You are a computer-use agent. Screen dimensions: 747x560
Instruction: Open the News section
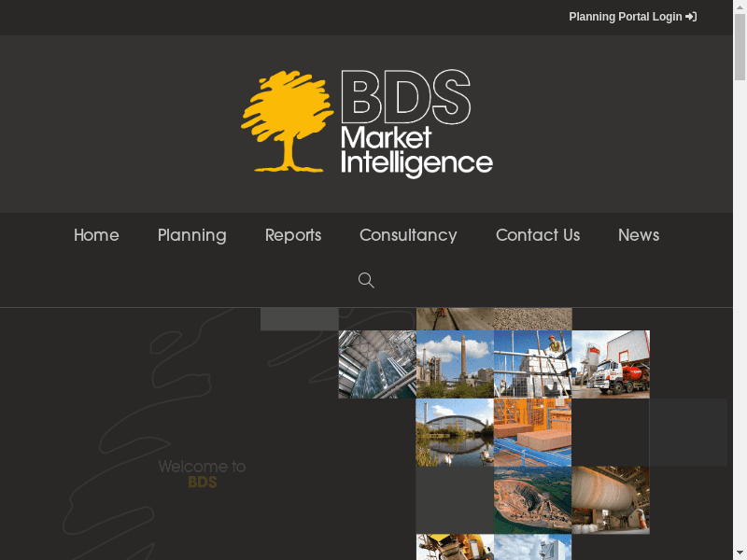click(639, 235)
